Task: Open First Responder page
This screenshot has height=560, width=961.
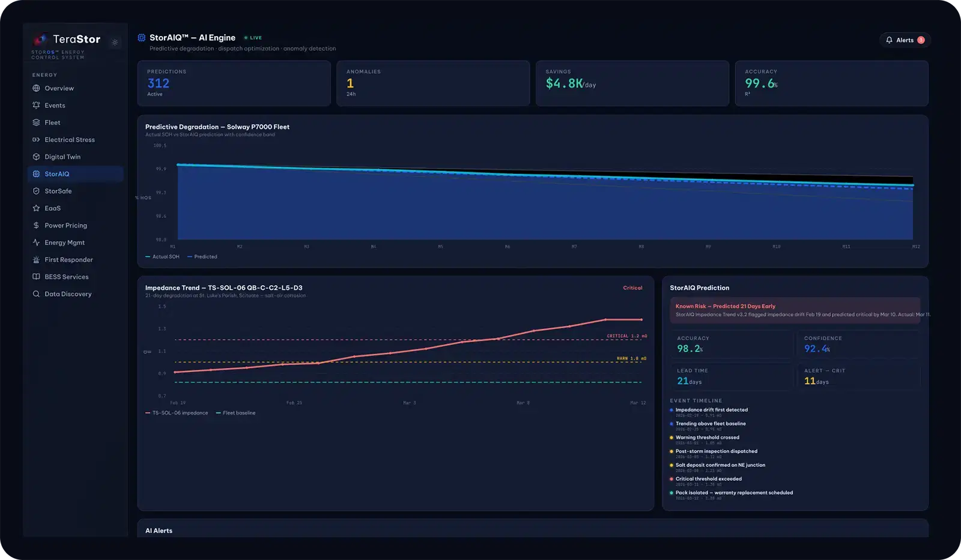Action: click(76, 260)
